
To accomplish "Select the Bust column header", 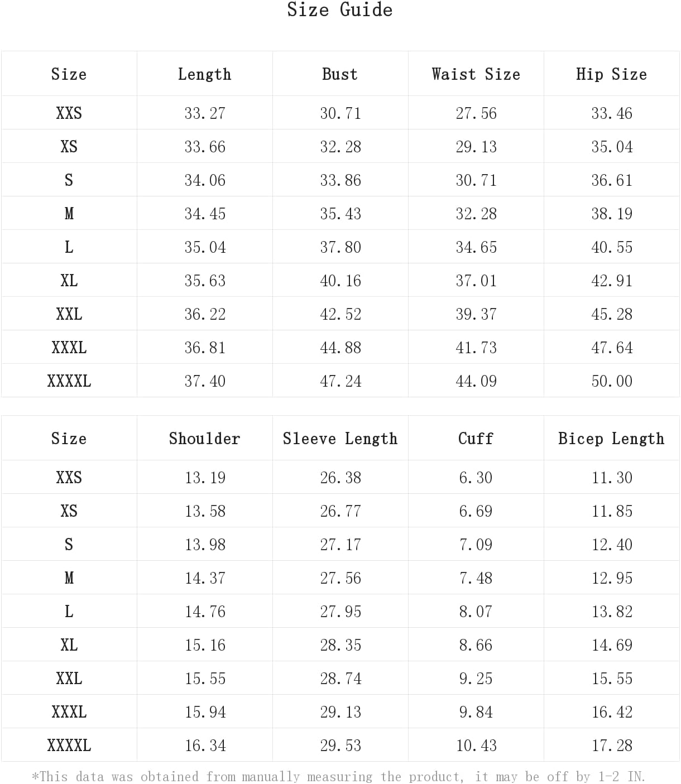I will (x=340, y=74).
